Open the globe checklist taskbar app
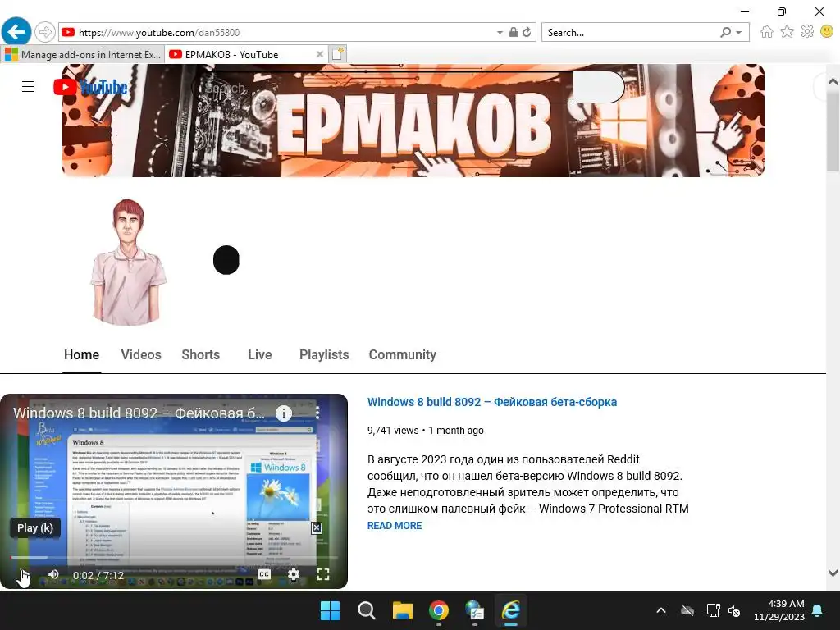This screenshot has height=630, width=840. pyautogui.click(x=475, y=610)
